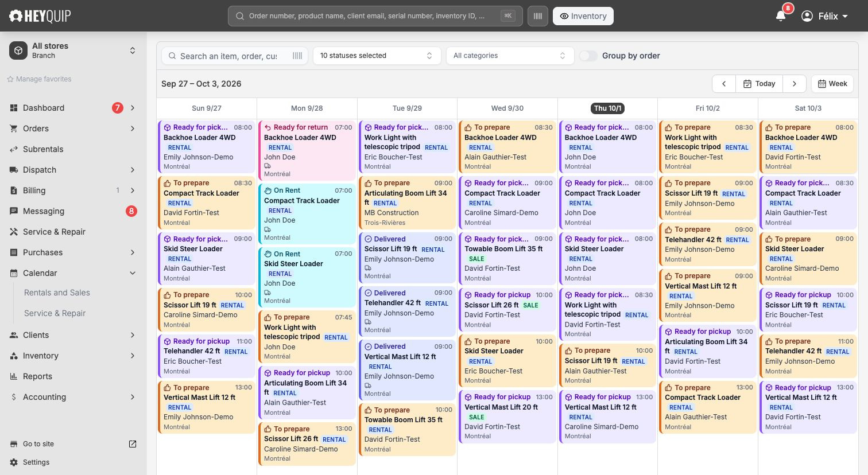This screenshot has width=868, height=475.
Task: Click the Purchases icon in sidebar
Action: click(14, 252)
